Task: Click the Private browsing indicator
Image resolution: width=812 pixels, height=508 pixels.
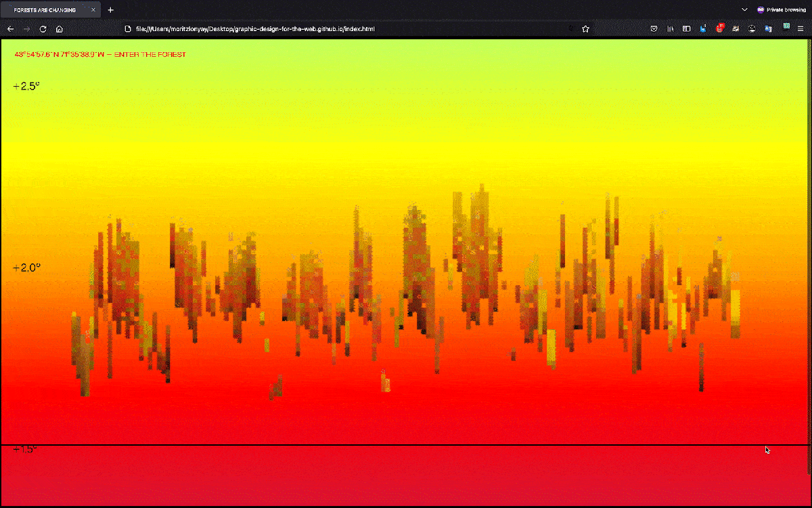Action: click(782, 10)
